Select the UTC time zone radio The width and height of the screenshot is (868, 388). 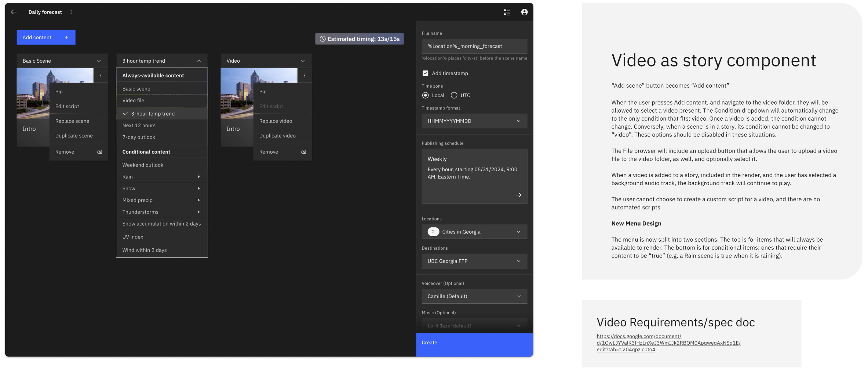coord(454,95)
